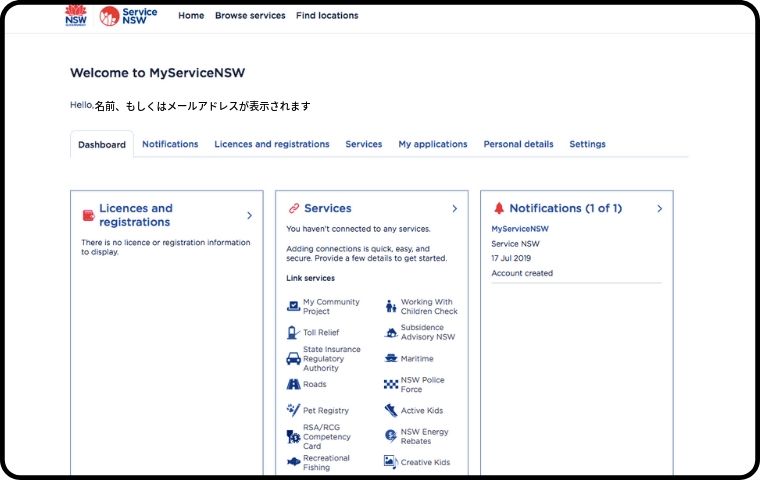Viewport: 760px width, 480px height.
Task: Open the Services card heading
Action: pyautogui.click(x=328, y=208)
